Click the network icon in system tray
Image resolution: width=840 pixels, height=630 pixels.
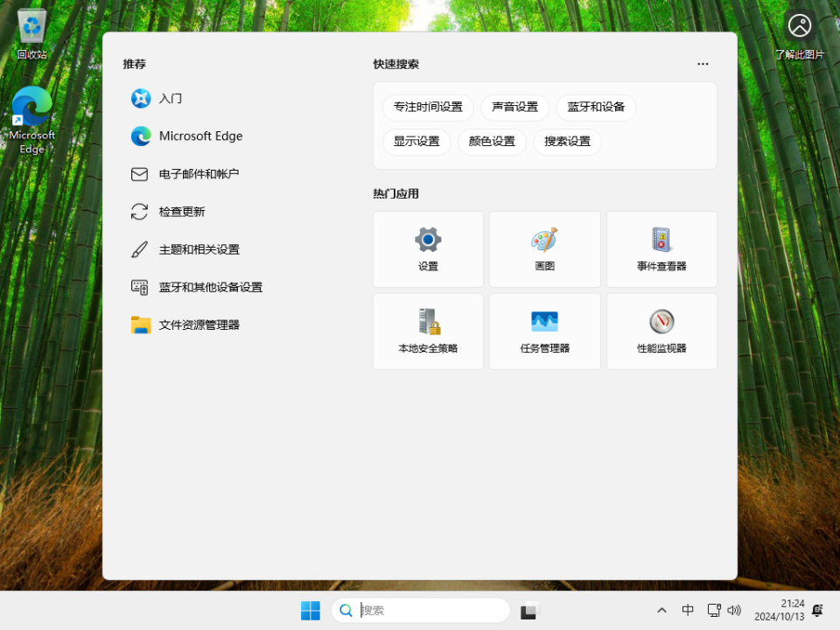point(713,610)
